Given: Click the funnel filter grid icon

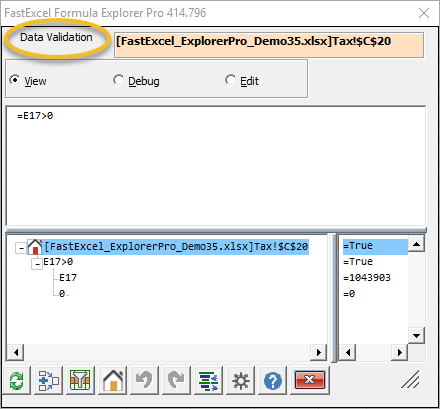Looking at the screenshot, I should [x=80, y=380].
